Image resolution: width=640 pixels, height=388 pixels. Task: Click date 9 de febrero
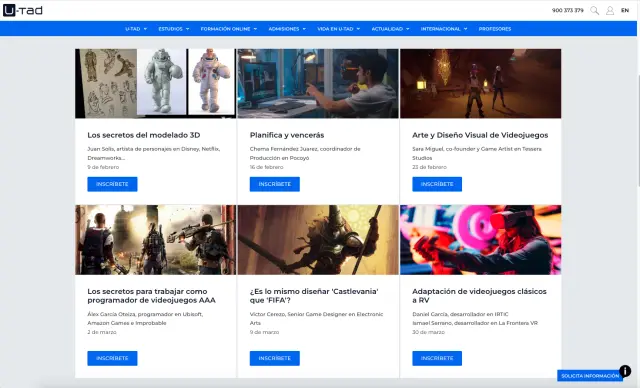103,167
